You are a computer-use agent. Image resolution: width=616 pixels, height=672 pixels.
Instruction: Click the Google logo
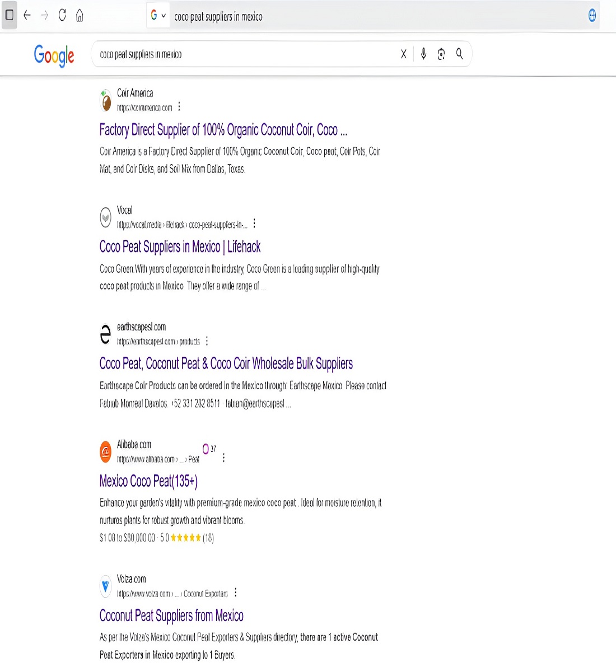pos(54,55)
